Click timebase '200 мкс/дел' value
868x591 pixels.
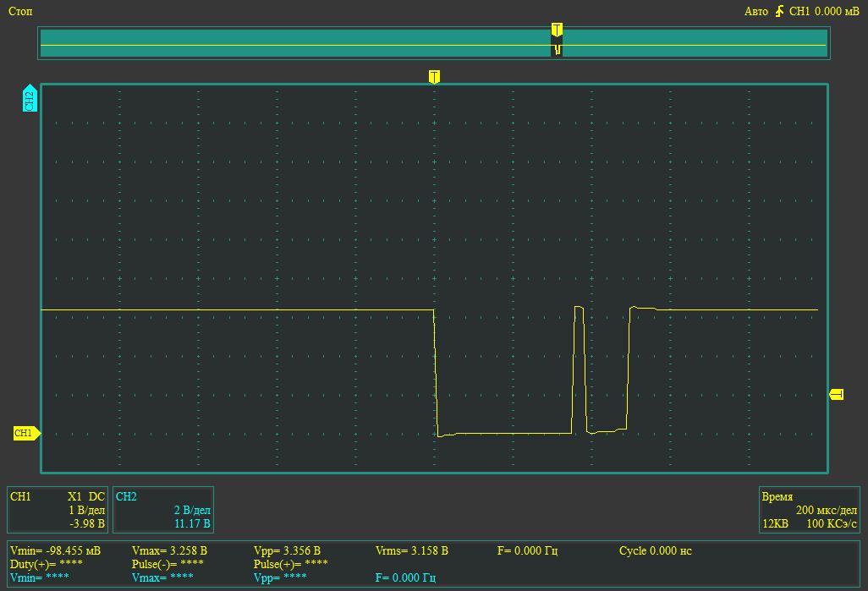pos(826,510)
